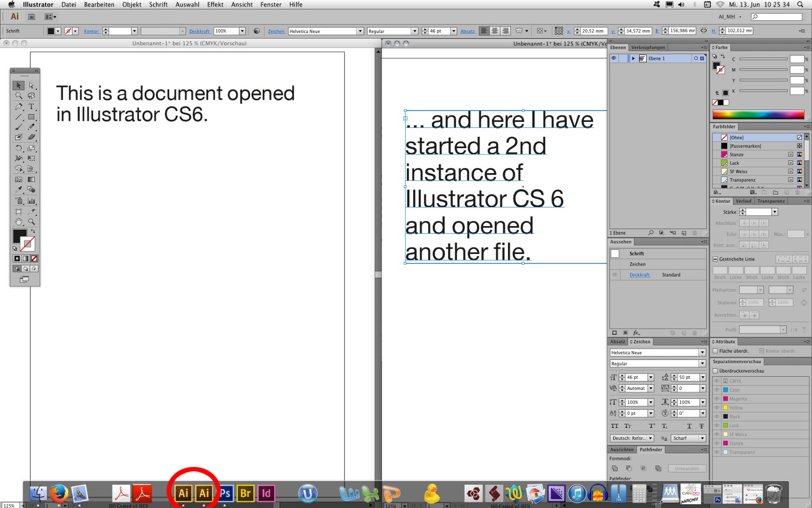Set fill to None in the toolbox
The image size is (812, 508).
34,258
